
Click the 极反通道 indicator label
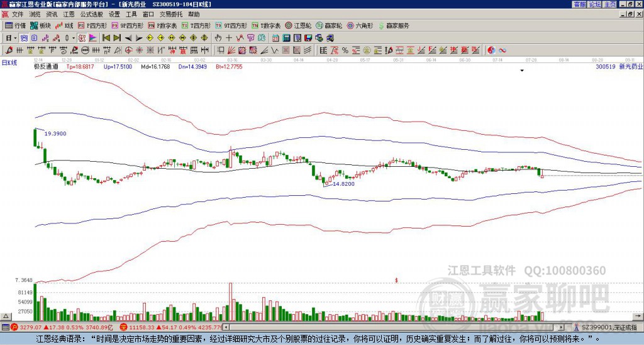point(46,66)
